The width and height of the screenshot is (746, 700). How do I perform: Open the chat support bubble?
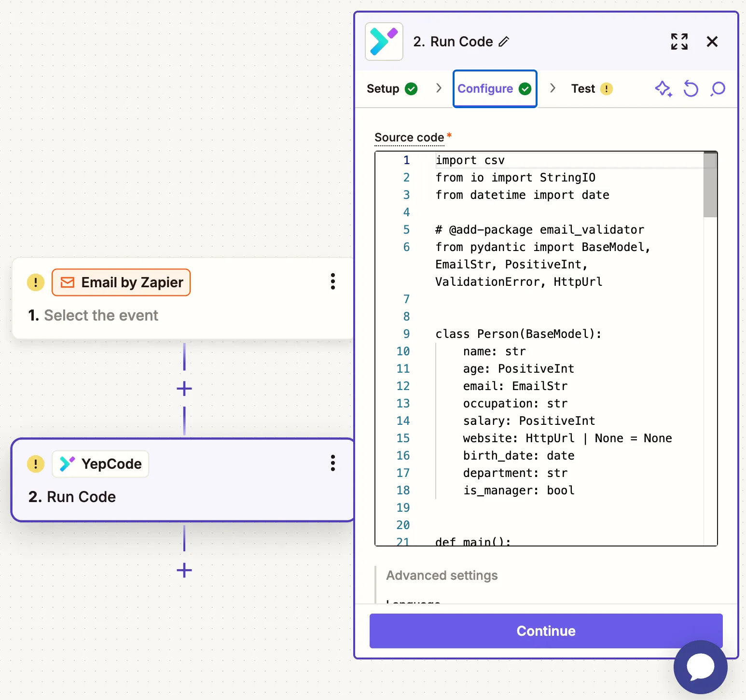click(700, 667)
